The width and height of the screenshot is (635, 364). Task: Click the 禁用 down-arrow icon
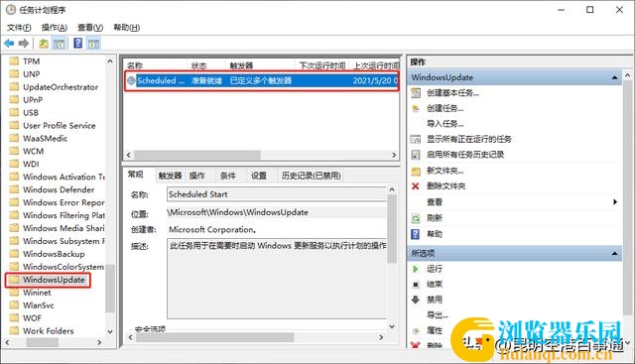pyautogui.click(x=416, y=300)
